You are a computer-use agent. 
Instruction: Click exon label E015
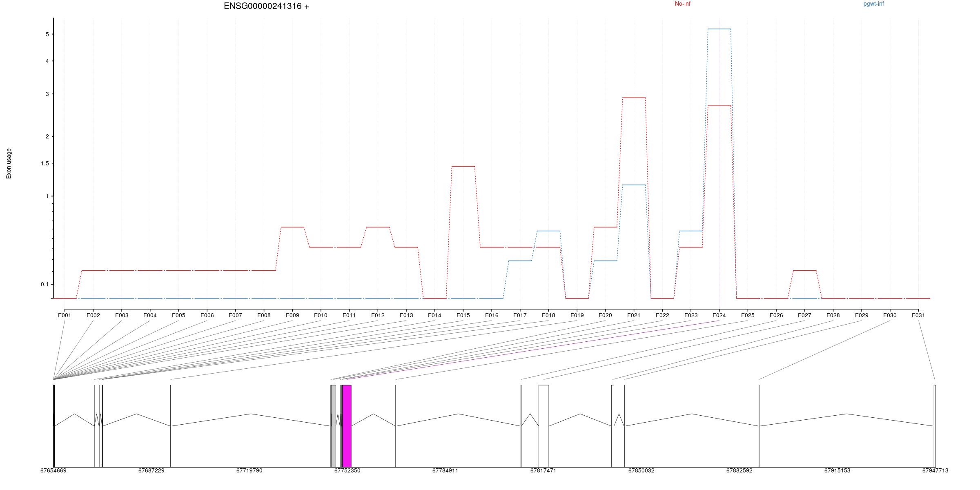pyautogui.click(x=463, y=315)
